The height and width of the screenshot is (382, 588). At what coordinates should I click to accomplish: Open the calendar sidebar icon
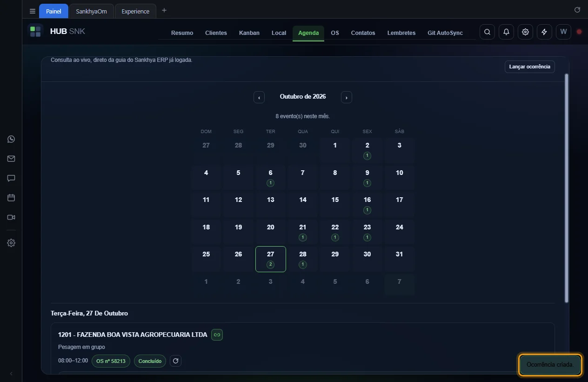(x=11, y=198)
